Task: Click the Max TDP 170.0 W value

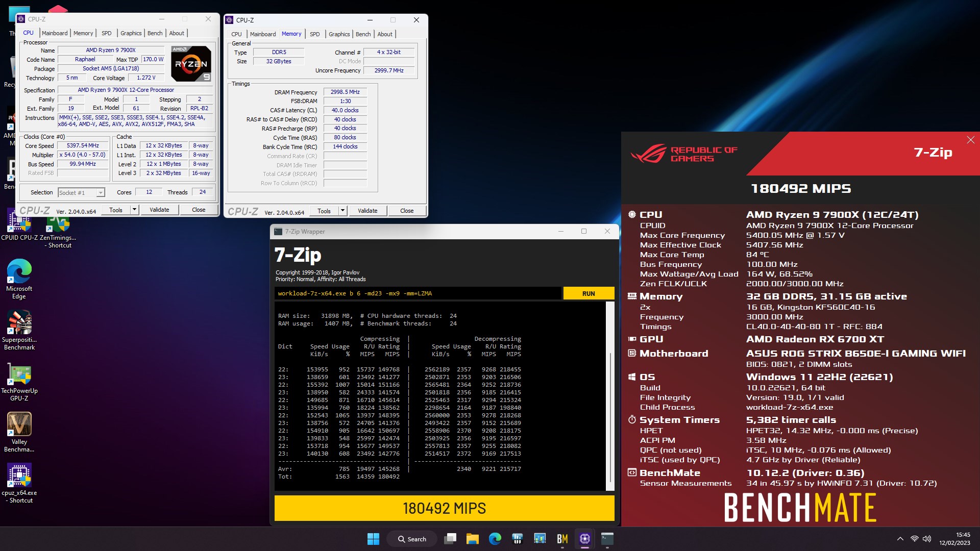Action: pos(153,60)
